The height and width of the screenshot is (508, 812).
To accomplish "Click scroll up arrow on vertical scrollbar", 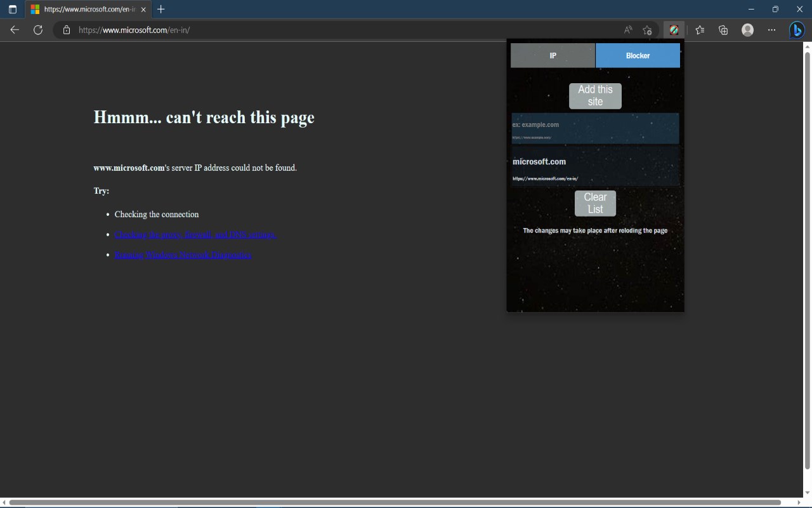I will [x=808, y=46].
